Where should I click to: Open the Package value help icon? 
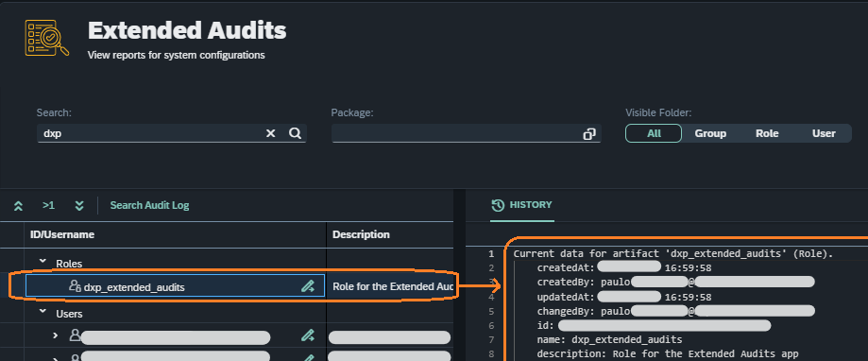click(x=589, y=134)
